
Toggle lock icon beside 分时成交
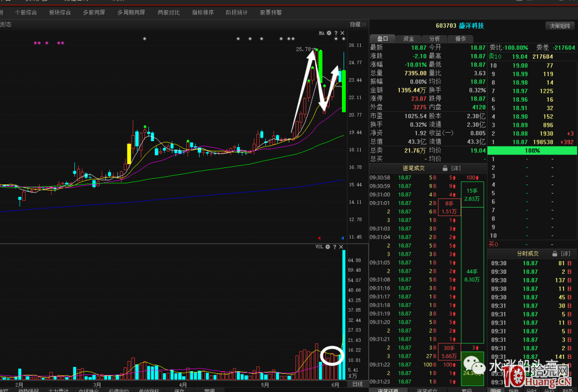click(x=555, y=253)
